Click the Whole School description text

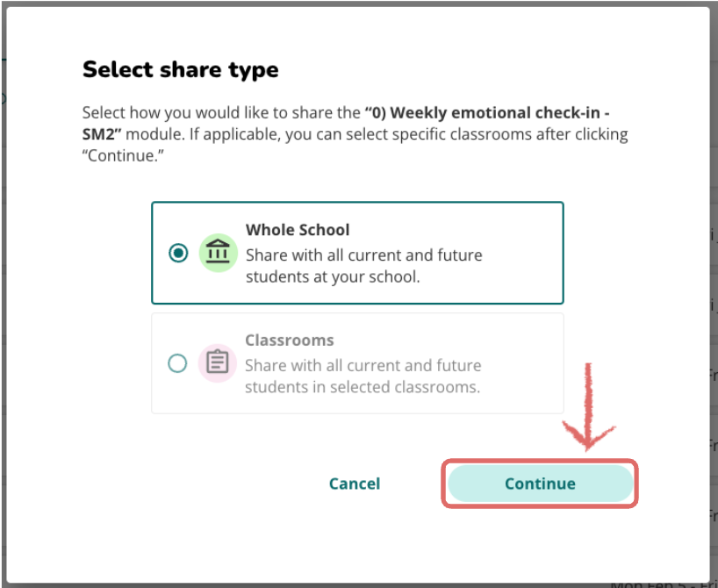tap(364, 266)
